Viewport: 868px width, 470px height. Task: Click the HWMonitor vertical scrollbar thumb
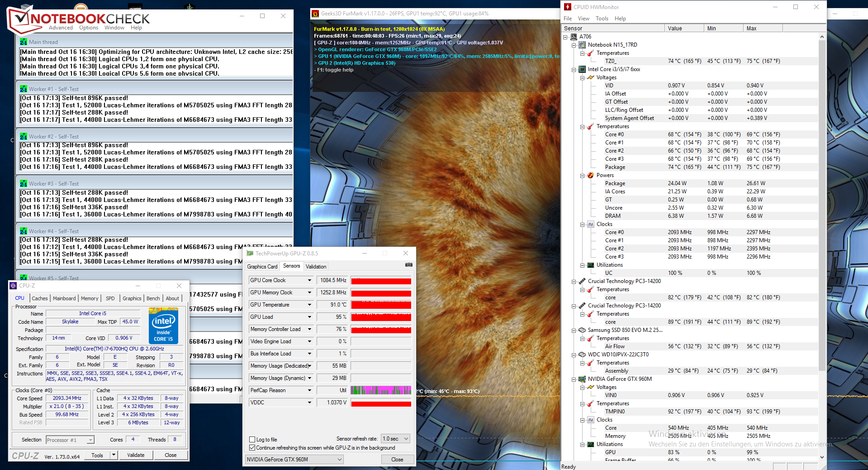(x=822, y=206)
